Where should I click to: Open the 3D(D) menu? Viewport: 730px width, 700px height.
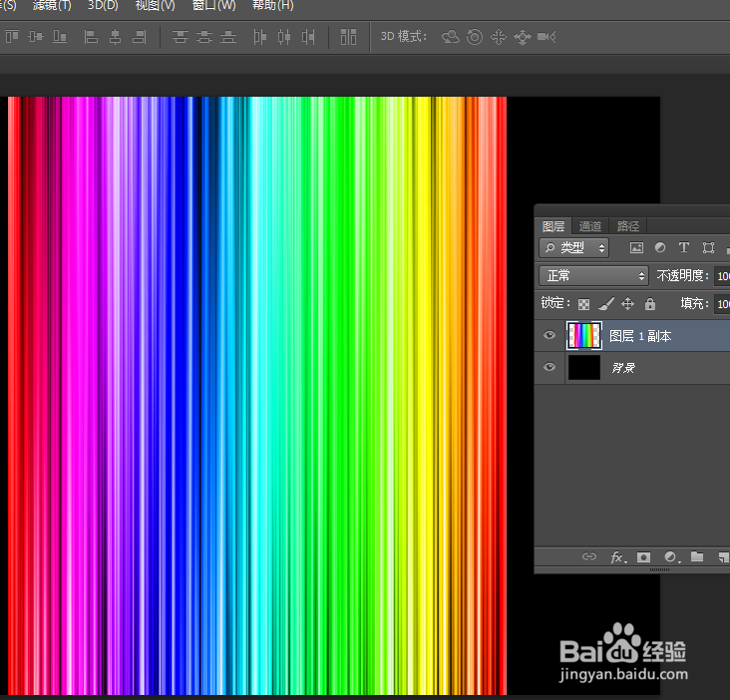[x=103, y=6]
